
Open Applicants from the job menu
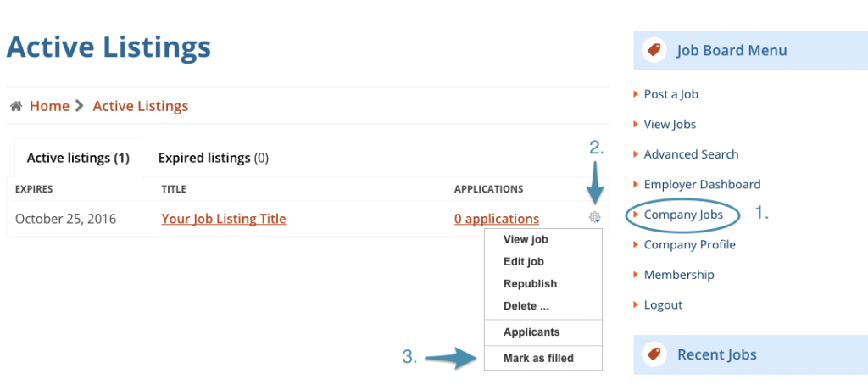click(x=531, y=332)
